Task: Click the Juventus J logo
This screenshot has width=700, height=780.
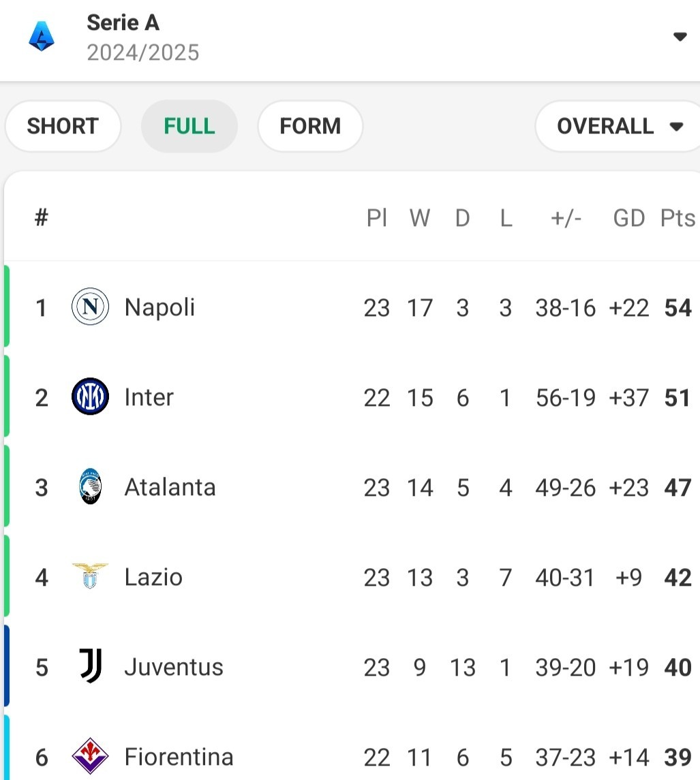Action: (91, 666)
